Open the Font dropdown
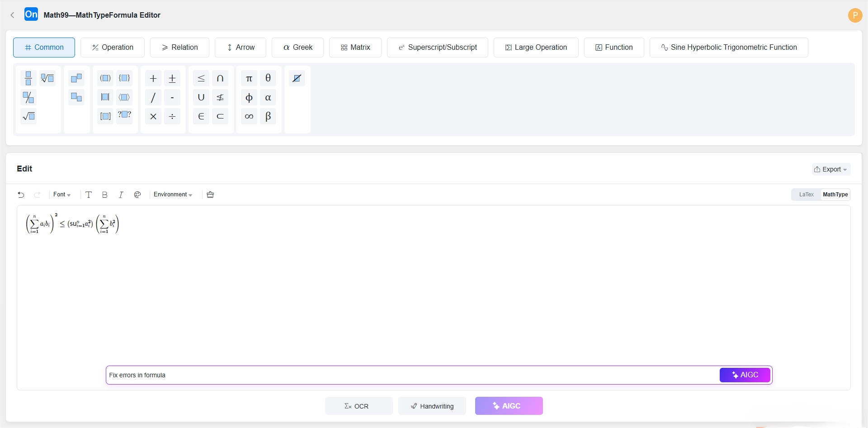This screenshot has height=428, width=868. tap(62, 195)
